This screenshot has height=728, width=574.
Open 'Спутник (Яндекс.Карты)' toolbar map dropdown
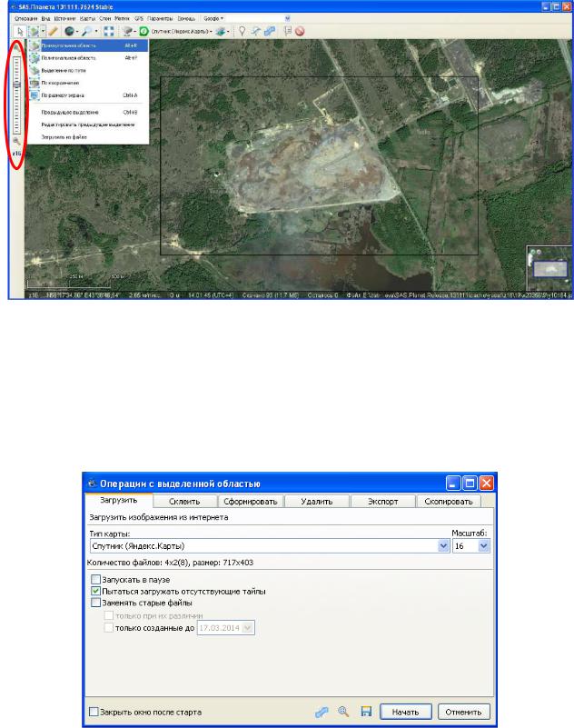coord(182,31)
